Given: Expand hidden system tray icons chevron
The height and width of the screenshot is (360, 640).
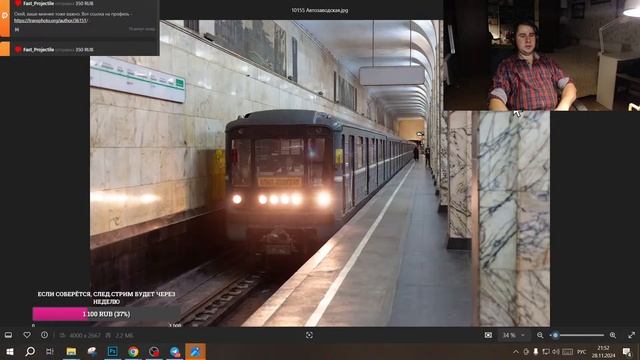Looking at the screenshot, I should click(516, 351).
